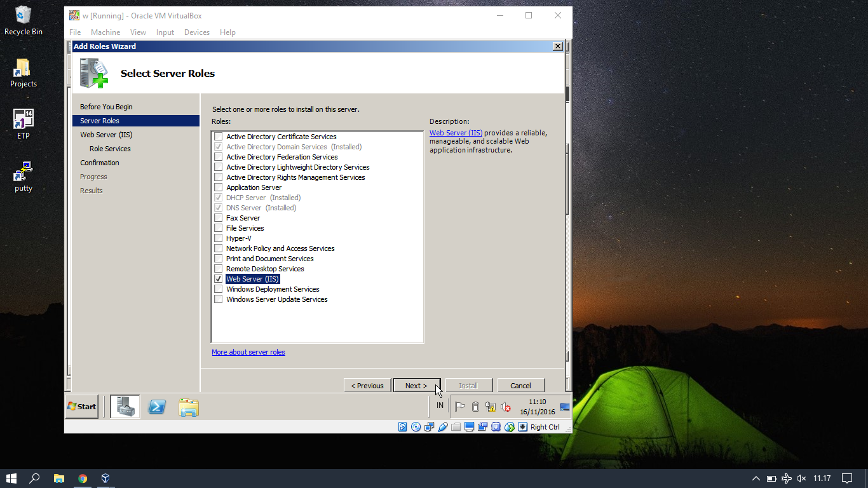Image resolution: width=868 pixels, height=488 pixels.
Task: Check Windows Deployment Services
Action: click(219, 289)
